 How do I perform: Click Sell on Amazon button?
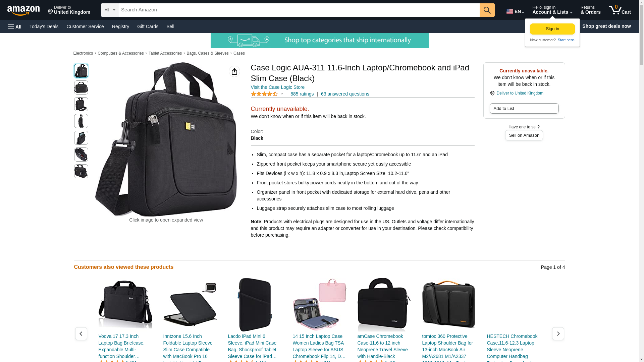524,135
